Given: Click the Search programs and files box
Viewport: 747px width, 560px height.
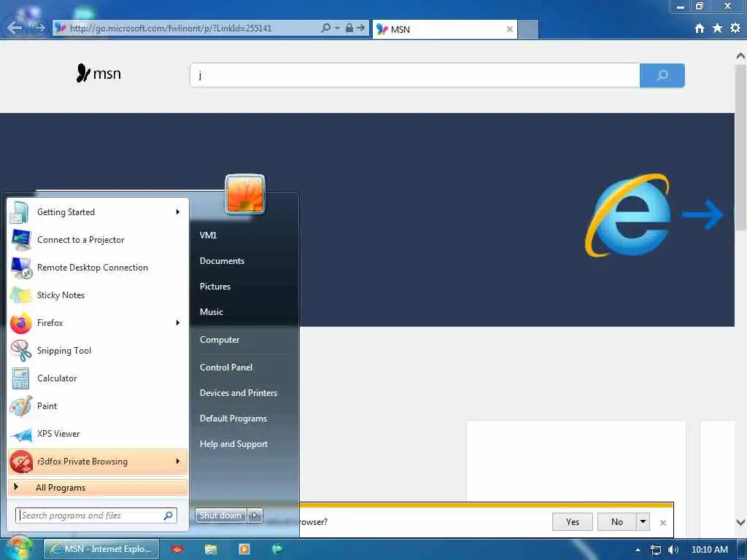Looking at the screenshot, I should [90, 516].
